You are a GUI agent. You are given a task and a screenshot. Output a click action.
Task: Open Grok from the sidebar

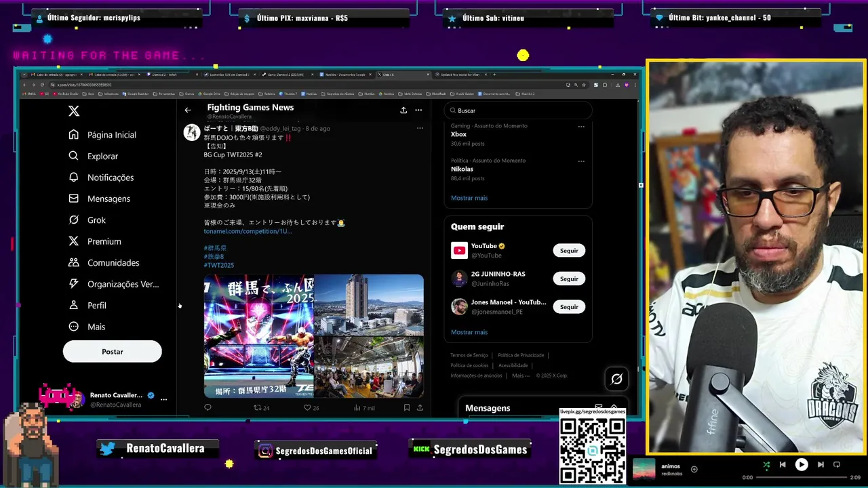[x=87, y=220]
